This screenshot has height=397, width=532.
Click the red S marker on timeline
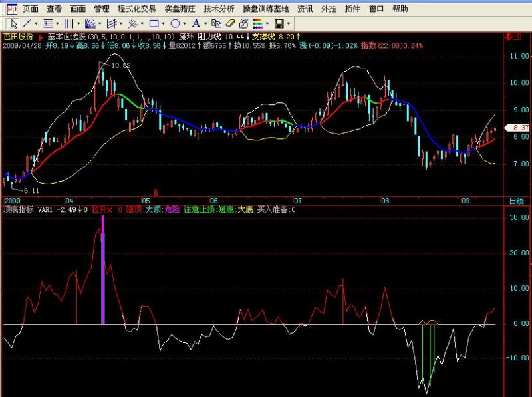[x=156, y=193]
